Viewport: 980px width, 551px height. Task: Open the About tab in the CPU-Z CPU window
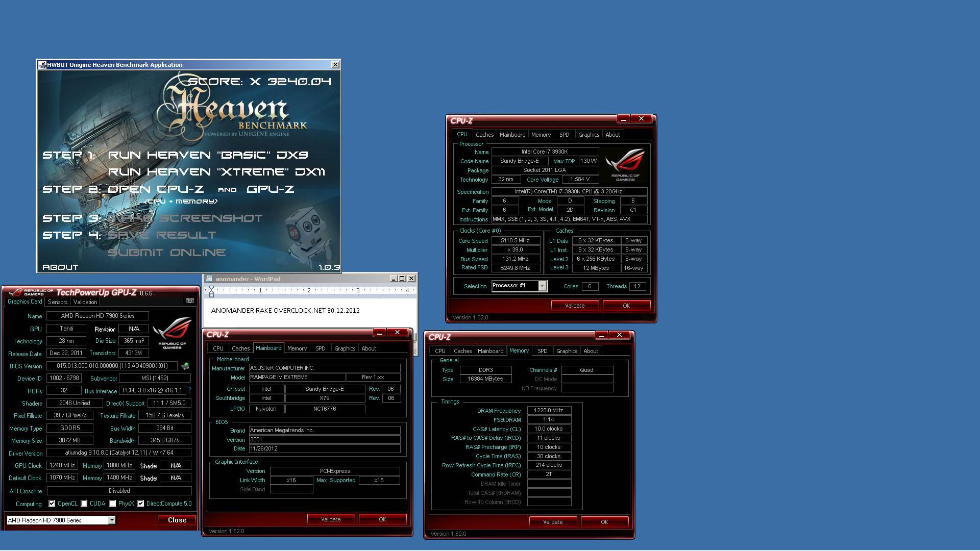(x=612, y=135)
